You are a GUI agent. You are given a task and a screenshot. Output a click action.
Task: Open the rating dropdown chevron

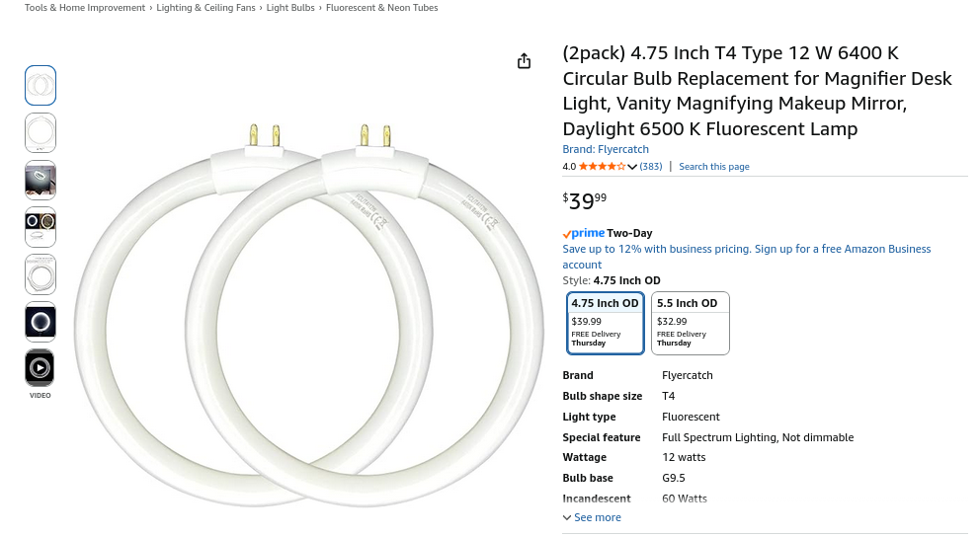coord(632,167)
